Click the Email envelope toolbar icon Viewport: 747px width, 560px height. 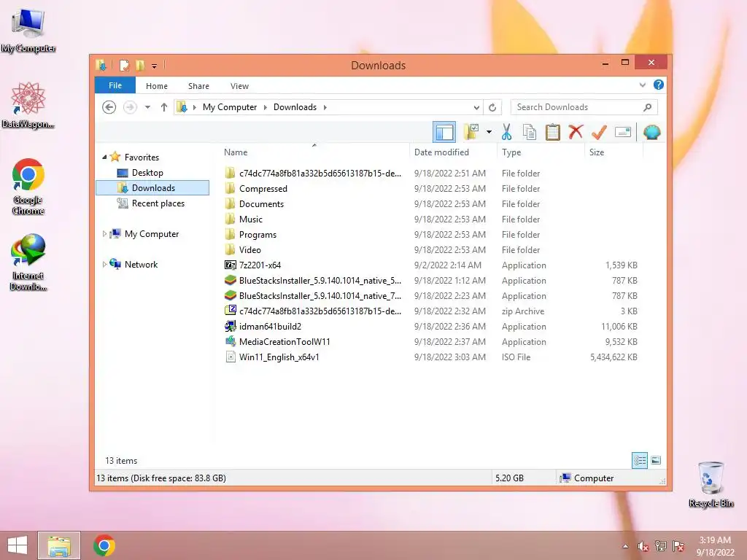(623, 132)
